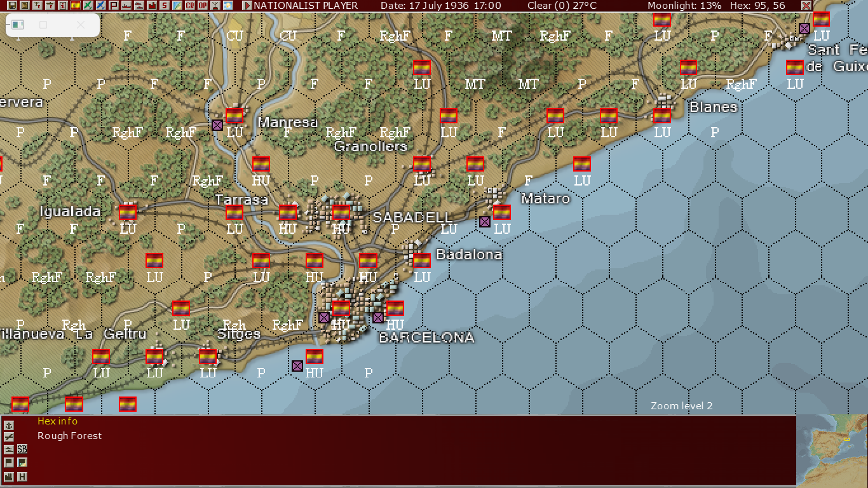Image resolution: width=868 pixels, height=488 pixels.
Task: Select the HU unit at Sabadell
Action: pos(341,212)
